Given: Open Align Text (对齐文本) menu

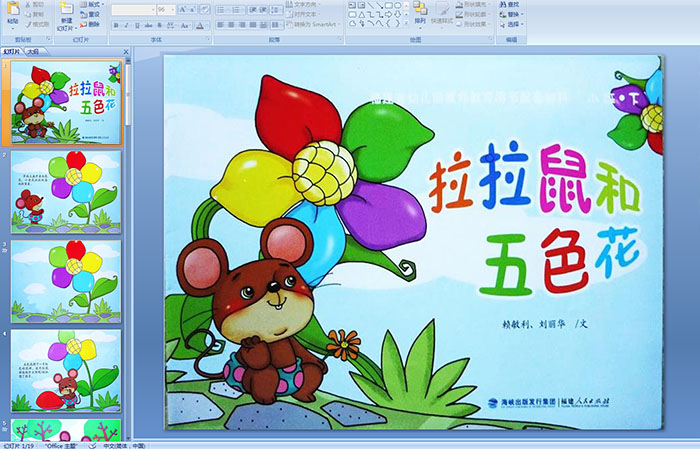Looking at the screenshot, I should [304, 14].
